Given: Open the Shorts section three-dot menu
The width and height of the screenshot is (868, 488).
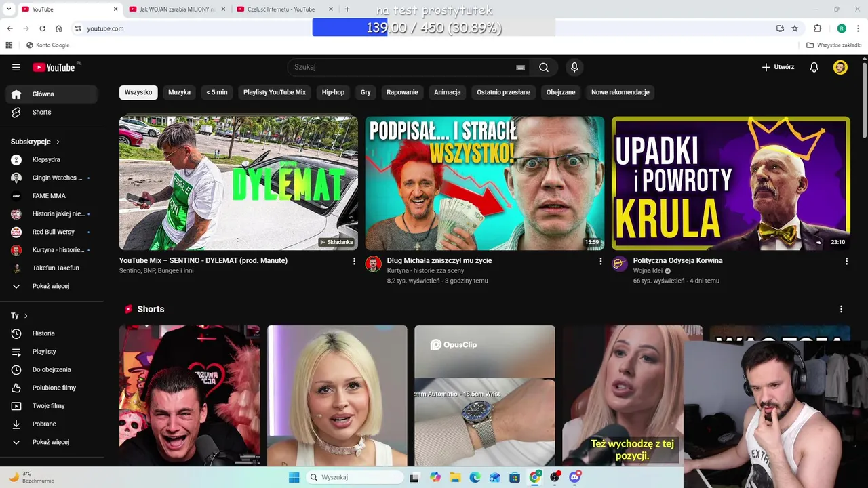Looking at the screenshot, I should pyautogui.click(x=841, y=309).
